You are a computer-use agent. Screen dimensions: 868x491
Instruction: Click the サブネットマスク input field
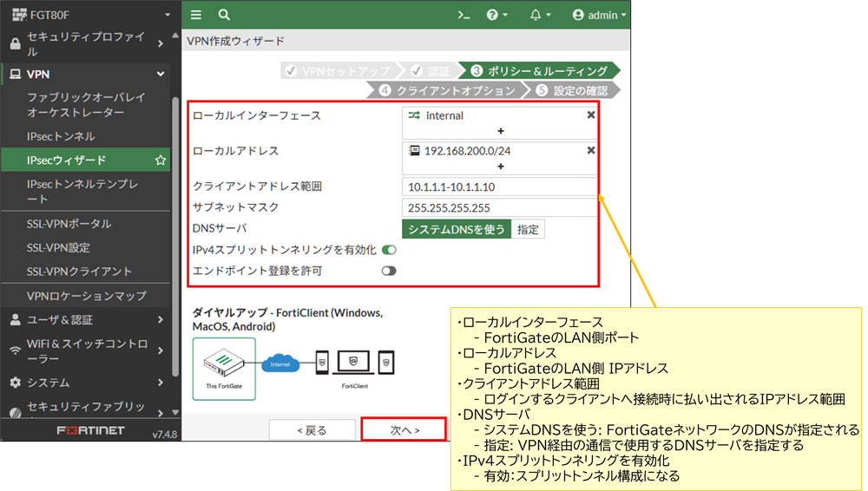pyautogui.click(x=499, y=207)
